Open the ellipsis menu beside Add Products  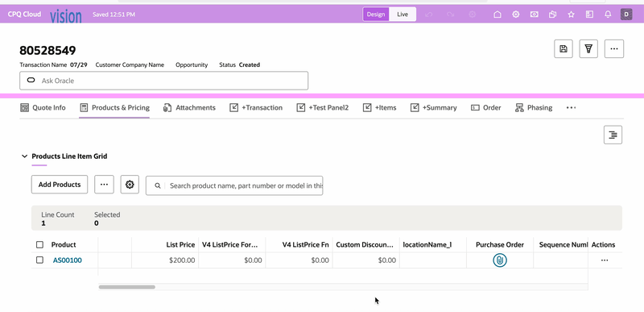(104, 185)
